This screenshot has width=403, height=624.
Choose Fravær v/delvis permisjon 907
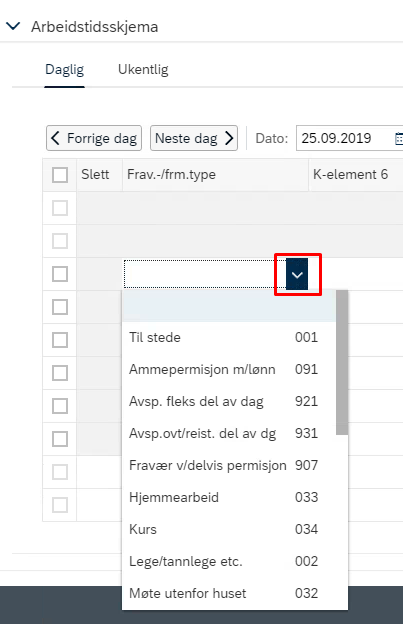229,465
